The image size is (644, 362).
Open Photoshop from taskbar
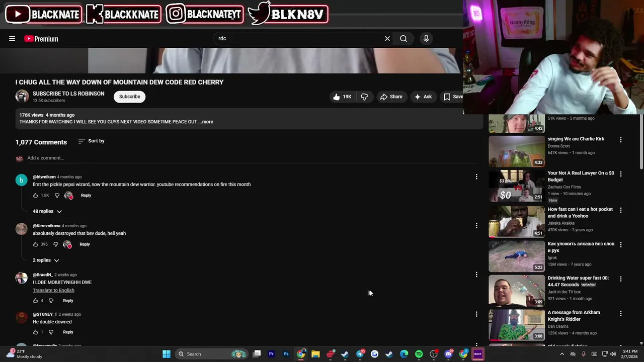286,354
